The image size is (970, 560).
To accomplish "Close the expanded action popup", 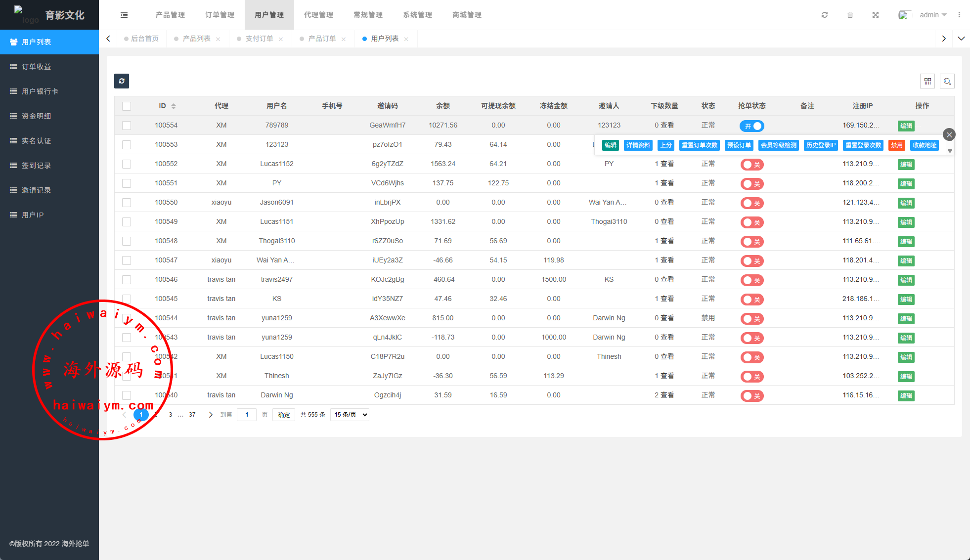I will click(949, 134).
